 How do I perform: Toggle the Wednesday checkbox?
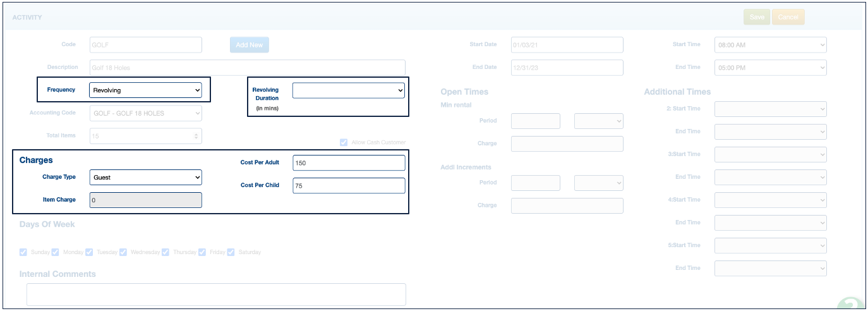click(x=123, y=252)
